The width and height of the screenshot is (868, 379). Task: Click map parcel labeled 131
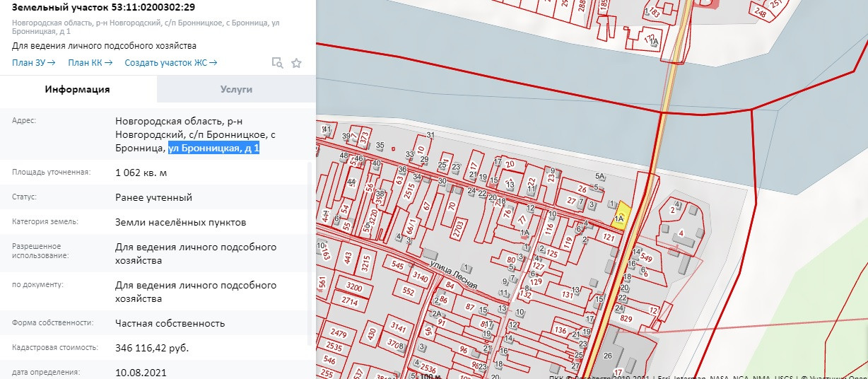567,294
